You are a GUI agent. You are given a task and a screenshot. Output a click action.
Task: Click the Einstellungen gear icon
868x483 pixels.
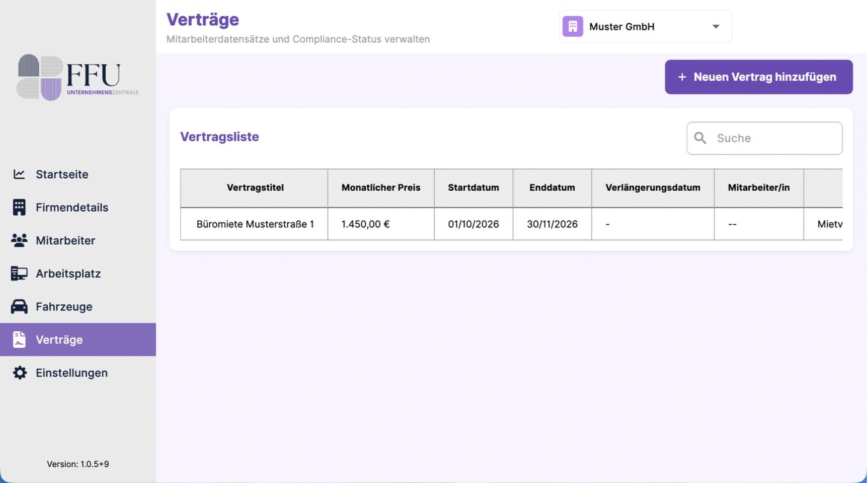pos(19,373)
